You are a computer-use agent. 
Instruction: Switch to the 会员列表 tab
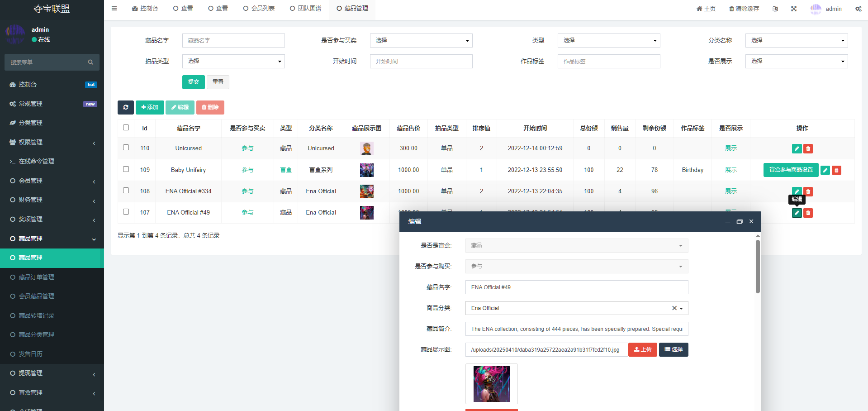[x=259, y=9]
